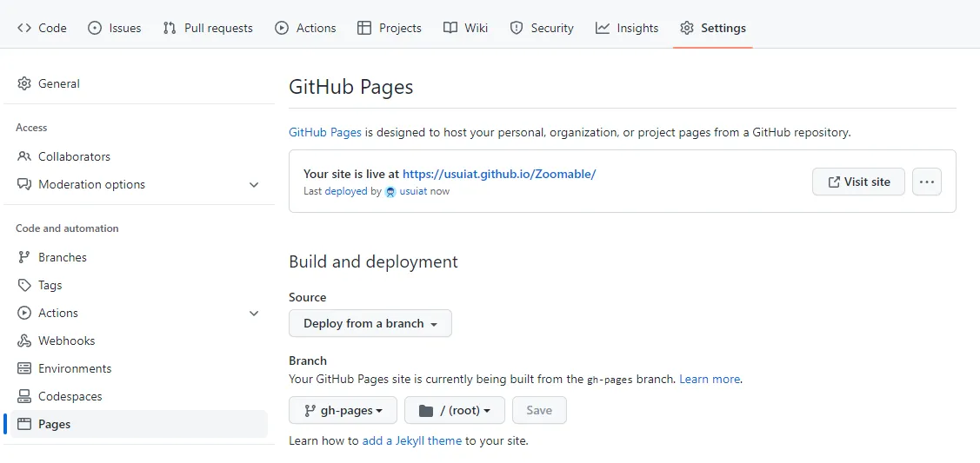The width and height of the screenshot is (980, 463).
Task: Go to the Security tab
Action: tap(541, 28)
